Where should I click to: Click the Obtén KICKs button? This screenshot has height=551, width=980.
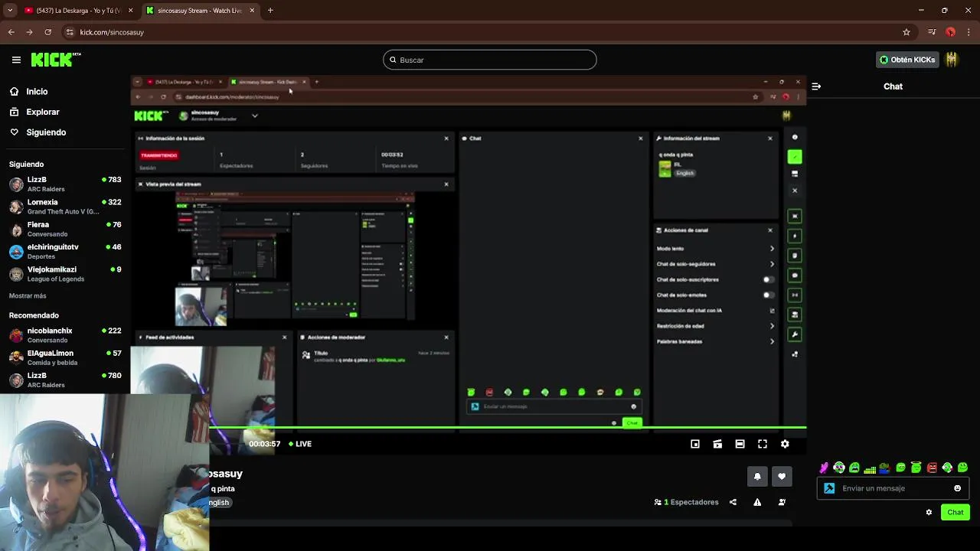(x=907, y=60)
